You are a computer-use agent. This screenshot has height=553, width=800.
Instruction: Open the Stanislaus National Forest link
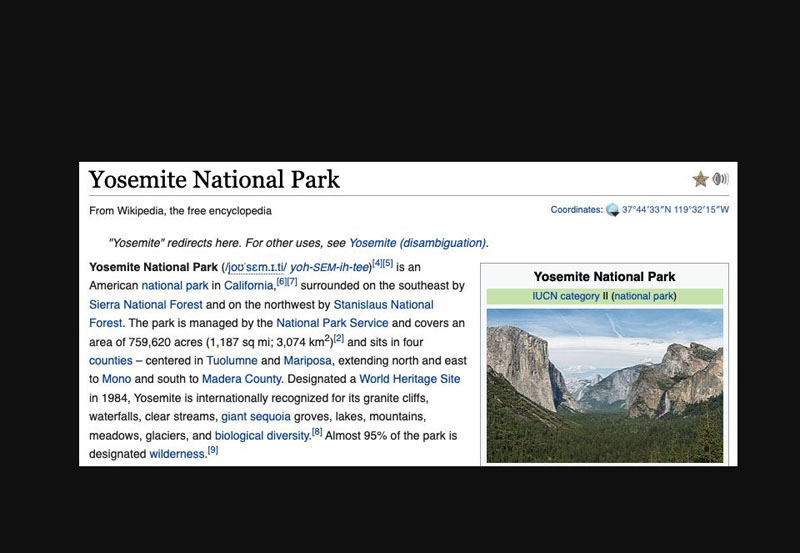coord(383,305)
